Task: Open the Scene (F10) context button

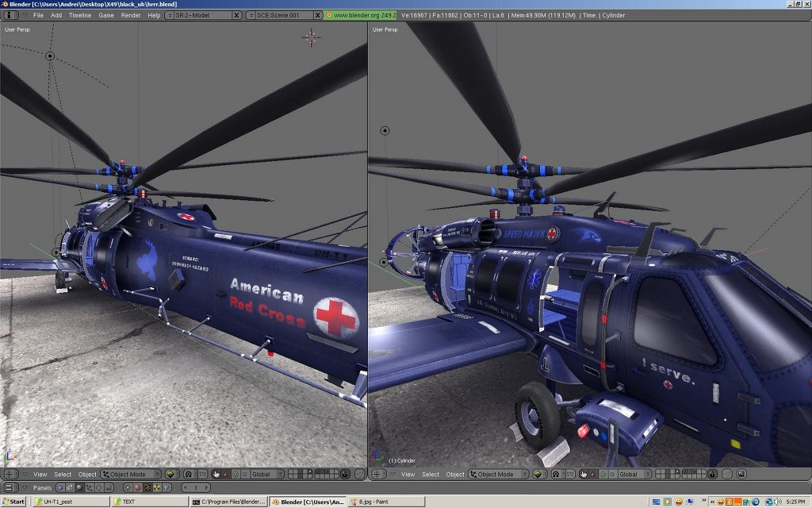Action: pyautogui.click(x=108, y=488)
